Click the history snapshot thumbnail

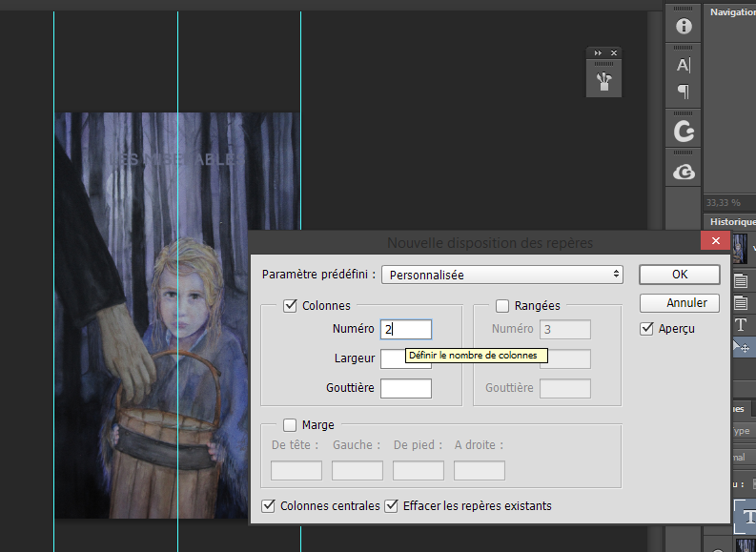coord(740,249)
